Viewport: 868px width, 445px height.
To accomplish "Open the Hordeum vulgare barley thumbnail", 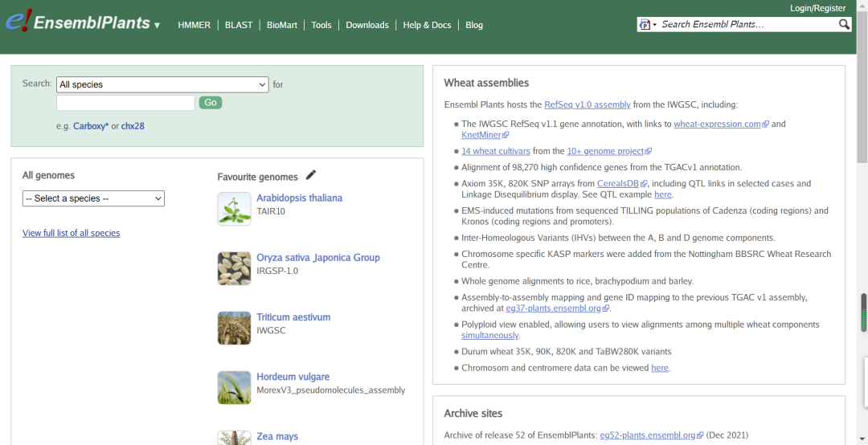I will [234, 387].
